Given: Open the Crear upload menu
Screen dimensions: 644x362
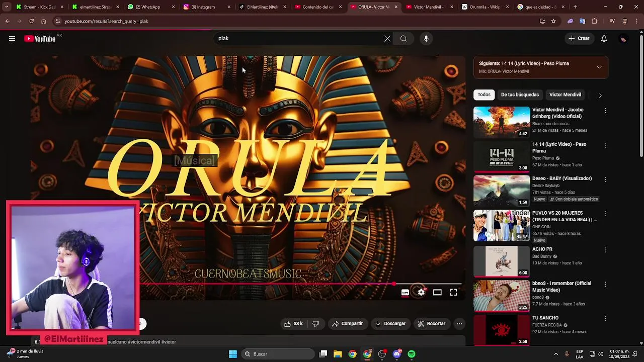Looking at the screenshot, I should (579, 39).
